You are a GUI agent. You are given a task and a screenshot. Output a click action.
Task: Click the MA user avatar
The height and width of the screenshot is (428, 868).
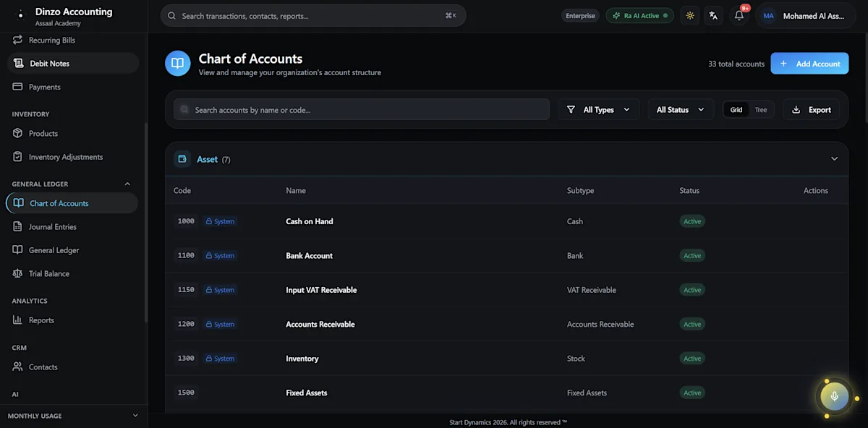click(x=768, y=16)
